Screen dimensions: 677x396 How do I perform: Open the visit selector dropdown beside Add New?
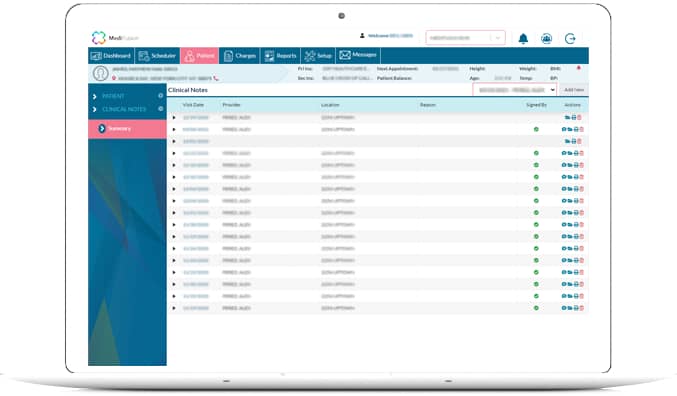(515, 90)
